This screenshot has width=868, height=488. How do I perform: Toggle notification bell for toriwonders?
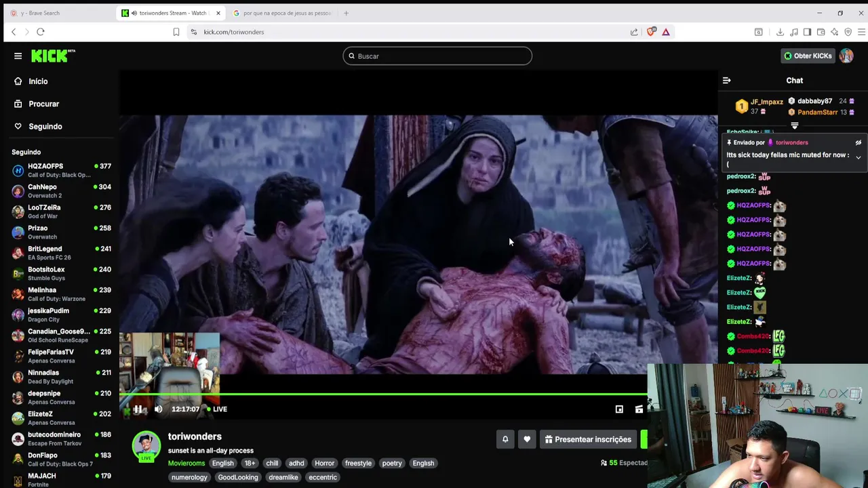[505, 439]
